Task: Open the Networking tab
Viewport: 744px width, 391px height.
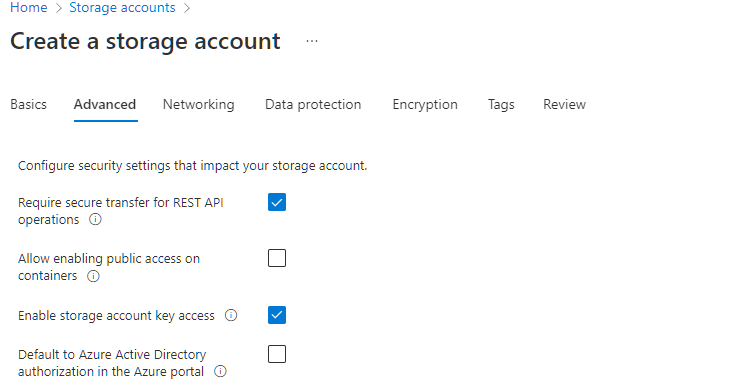Action: (x=198, y=104)
